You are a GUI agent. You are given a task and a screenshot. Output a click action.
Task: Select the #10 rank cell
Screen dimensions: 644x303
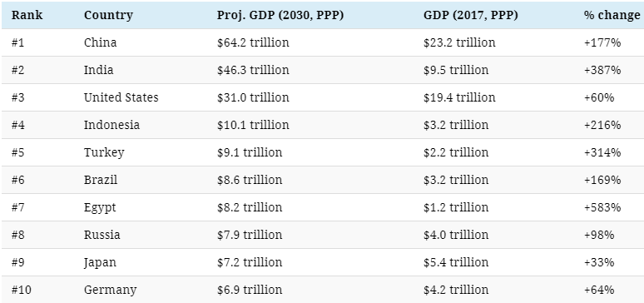click(x=22, y=290)
